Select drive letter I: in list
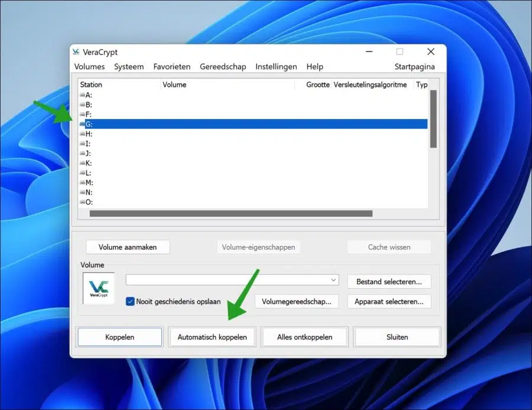Screen dimensions: 532x410 [x=88, y=144]
